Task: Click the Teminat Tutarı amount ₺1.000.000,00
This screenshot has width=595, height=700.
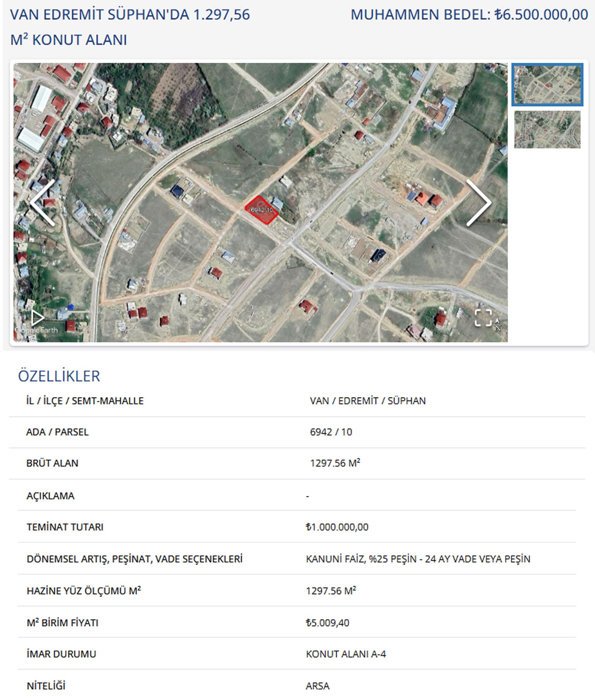Action: point(337,527)
